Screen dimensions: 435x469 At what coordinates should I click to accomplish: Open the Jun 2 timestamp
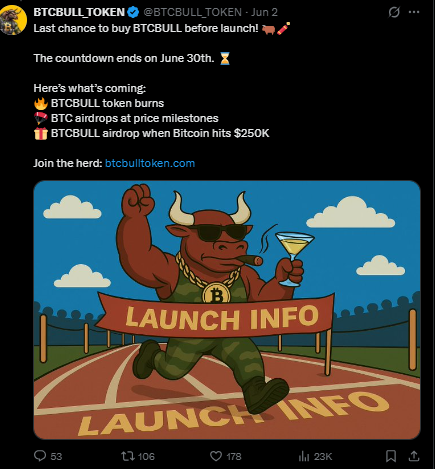264,12
